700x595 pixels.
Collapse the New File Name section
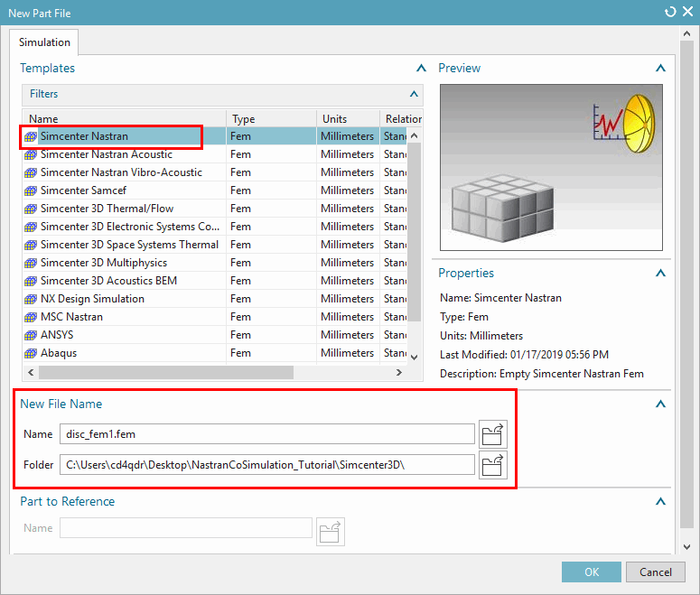[660, 405]
